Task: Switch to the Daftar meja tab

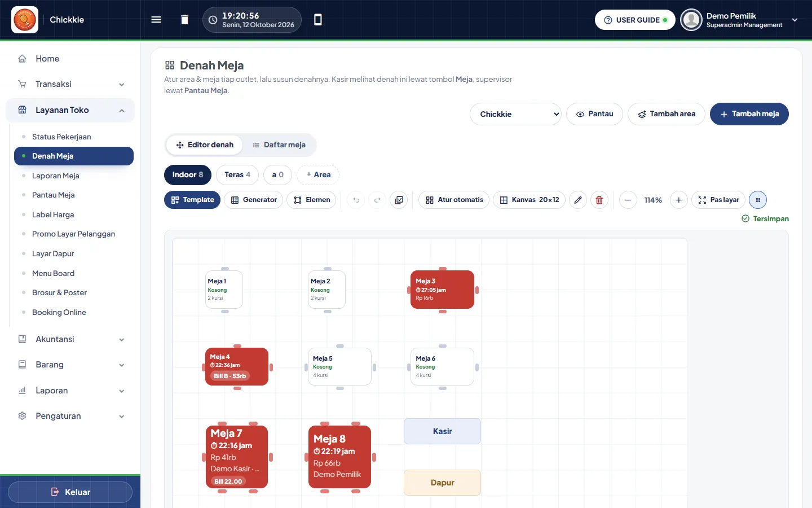Action: tap(279, 145)
